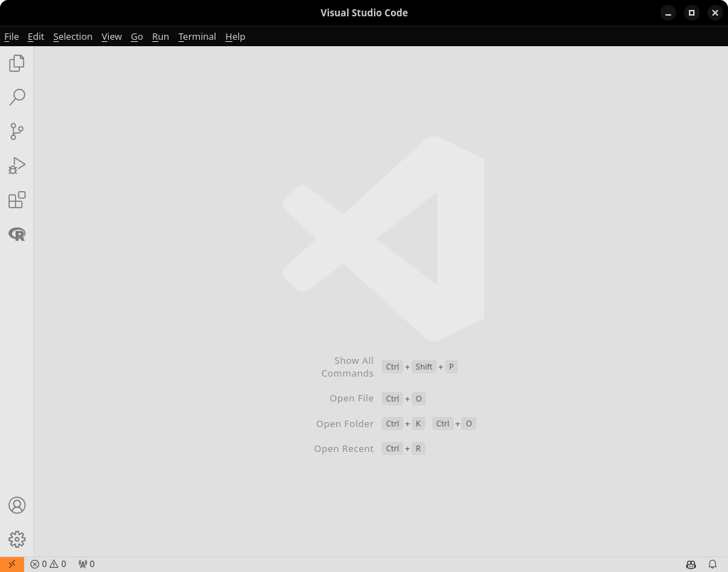Open the Manage gear menu
Image resolution: width=728 pixels, height=572 pixels.
click(17, 539)
